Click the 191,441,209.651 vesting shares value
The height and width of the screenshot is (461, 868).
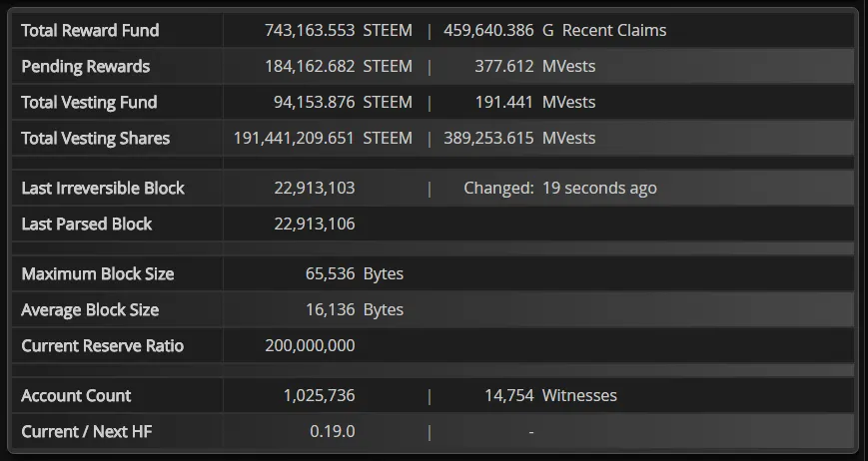click(294, 138)
